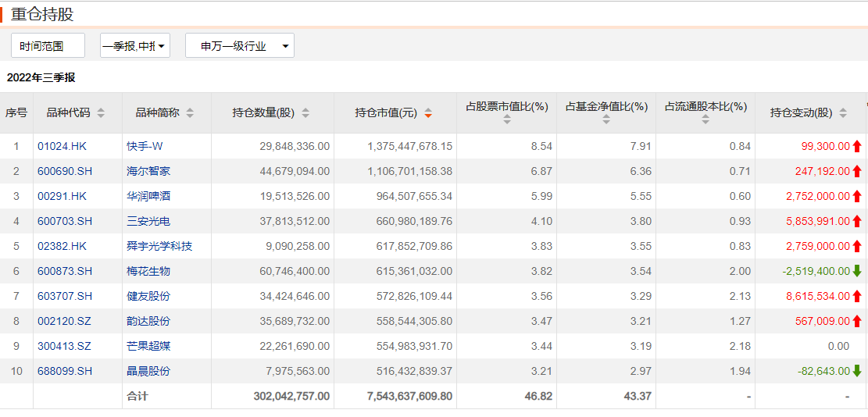Open stock code 300413.SZ
Screen dimensions: 868x417
tap(64, 346)
